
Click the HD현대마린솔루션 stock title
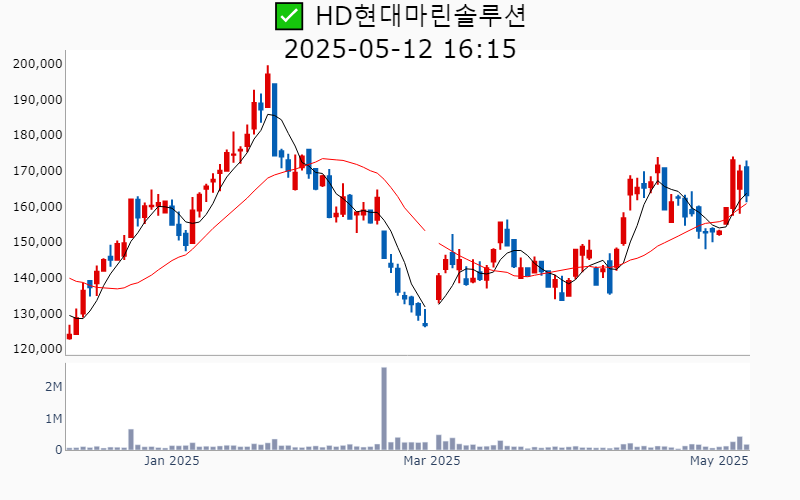(x=420, y=16)
